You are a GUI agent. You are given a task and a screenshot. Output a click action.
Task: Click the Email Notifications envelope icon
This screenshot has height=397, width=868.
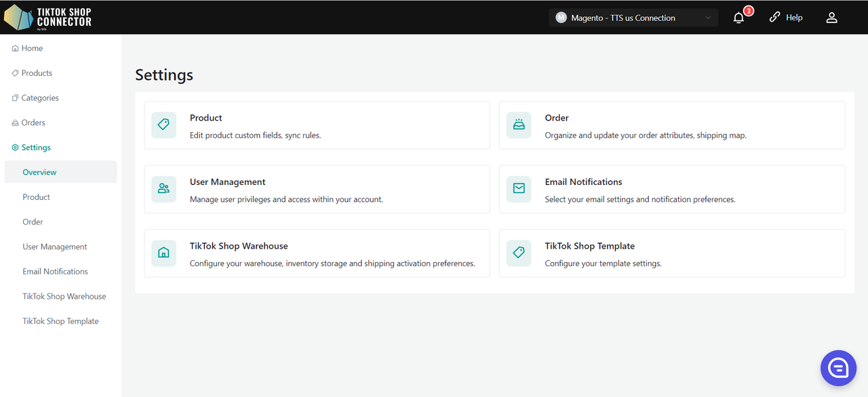(519, 189)
